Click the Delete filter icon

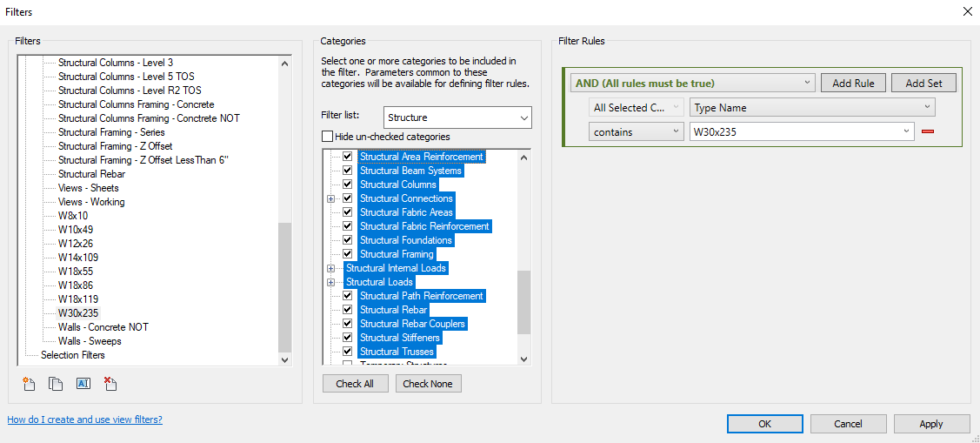[x=110, y=384]
